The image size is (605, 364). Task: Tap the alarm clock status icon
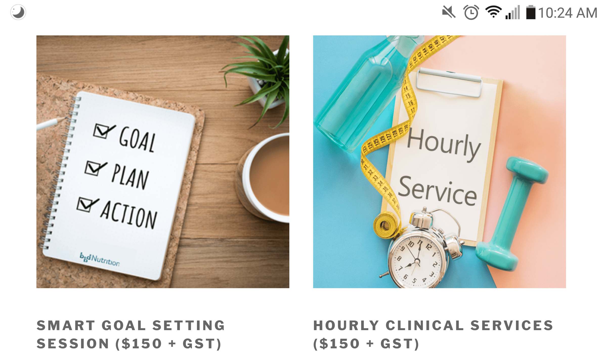tap(471, 12)
